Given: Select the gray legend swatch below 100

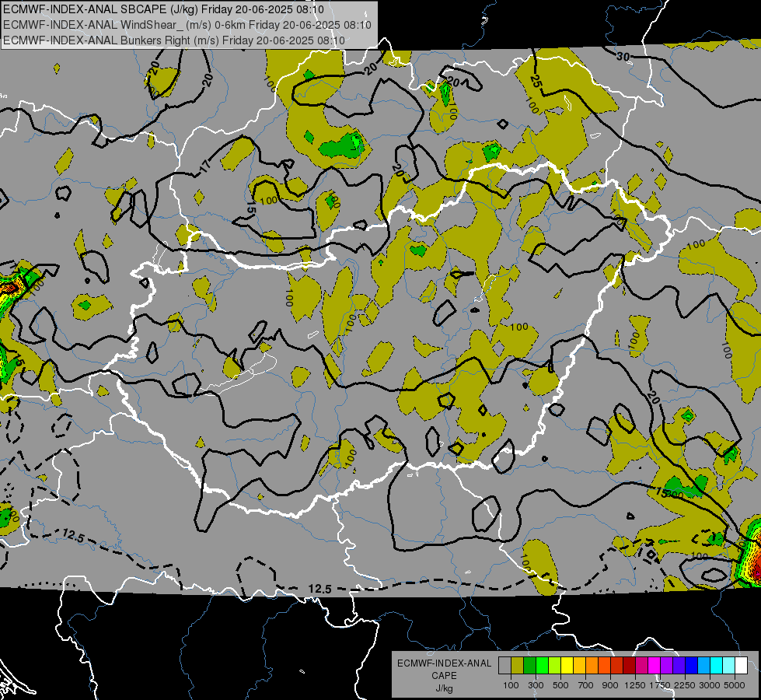Looking at the screenshot, I should pyautogui.click(x=504, y=666).
